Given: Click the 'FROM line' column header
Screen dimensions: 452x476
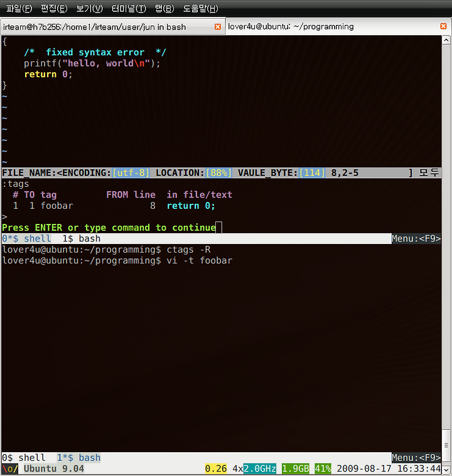Looking at the screenshot, I should (x=131, y=194).
